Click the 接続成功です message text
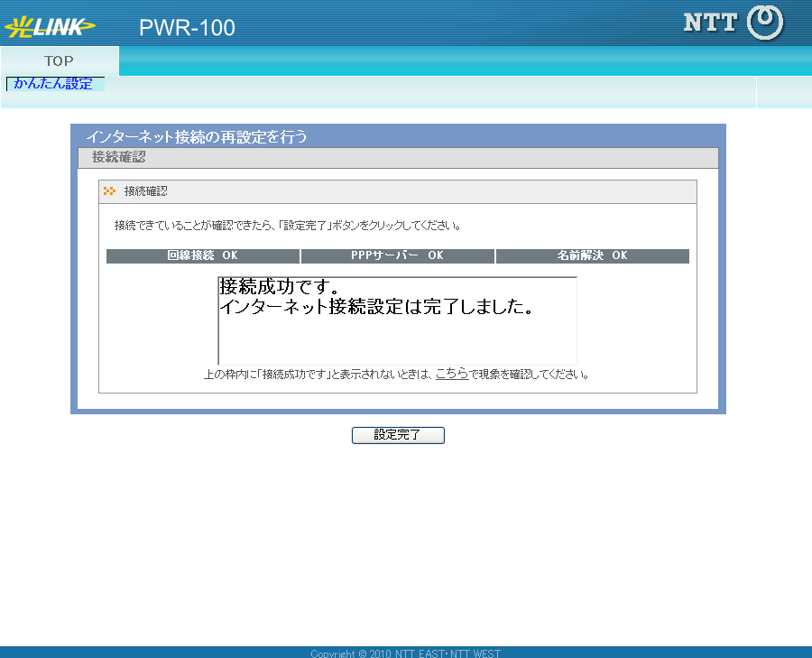 tap(280, 288)
